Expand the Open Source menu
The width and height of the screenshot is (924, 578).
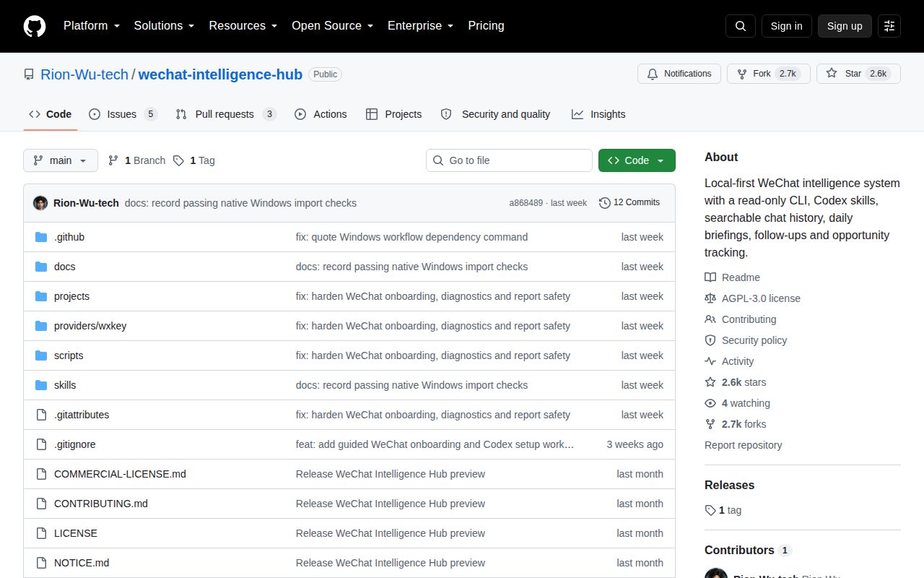coord(333,26)
